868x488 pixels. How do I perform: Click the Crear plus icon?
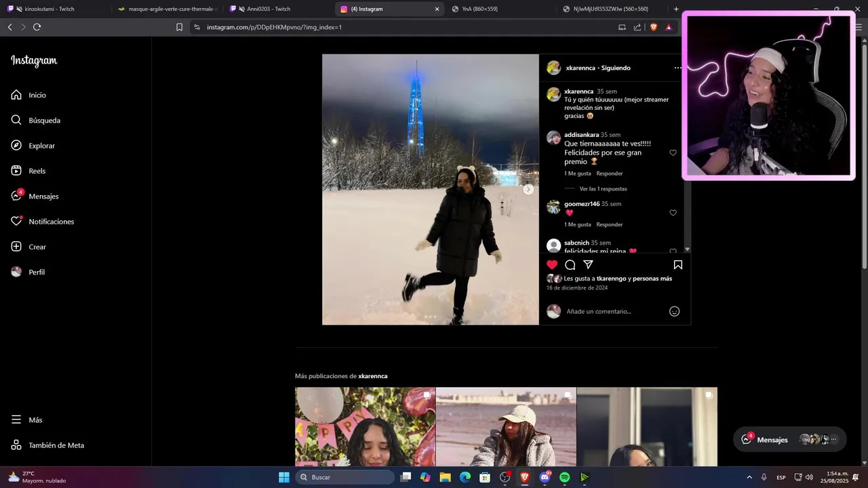16,247
